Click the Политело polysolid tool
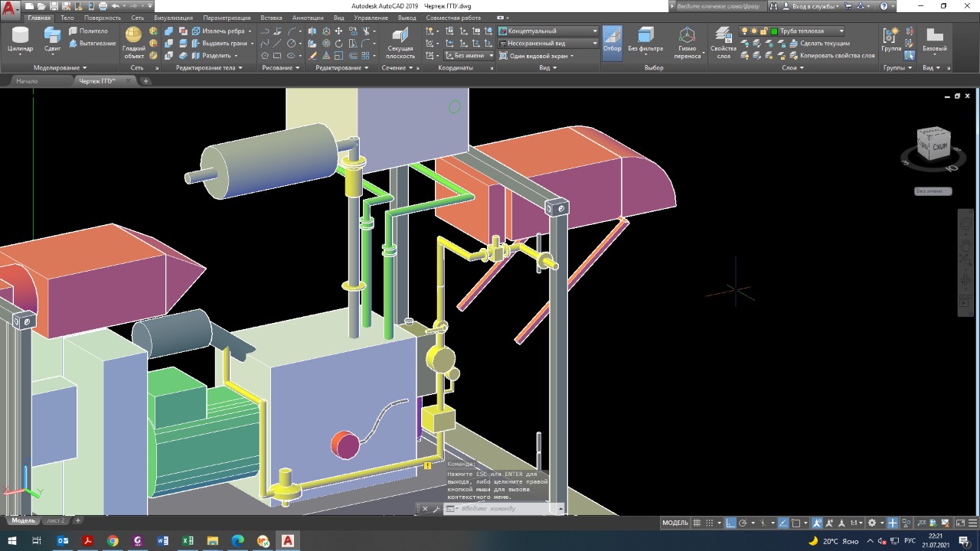The image size is (980, 551). [x=87, y=31]
